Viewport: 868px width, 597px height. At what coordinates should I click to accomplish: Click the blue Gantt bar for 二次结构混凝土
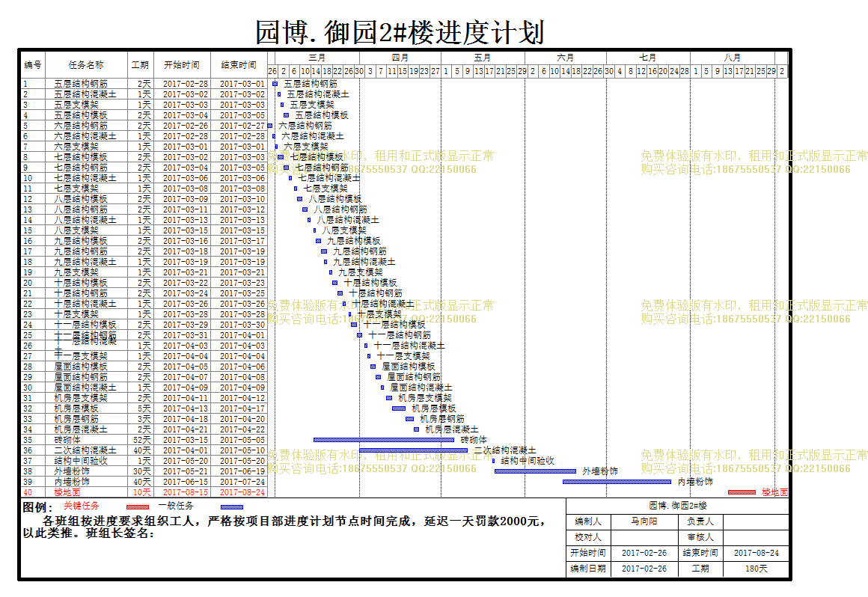point(414,450)
